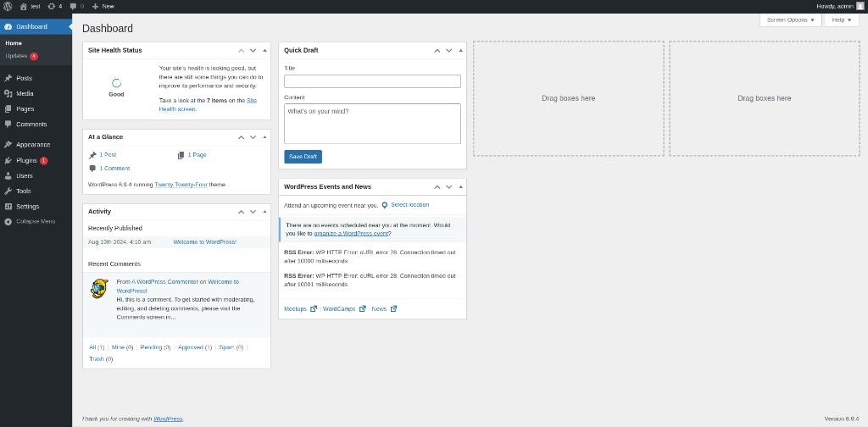868x427 pixels.
Task: Open updates icon showing 4 in admin bar
Action: coord(52,6)
